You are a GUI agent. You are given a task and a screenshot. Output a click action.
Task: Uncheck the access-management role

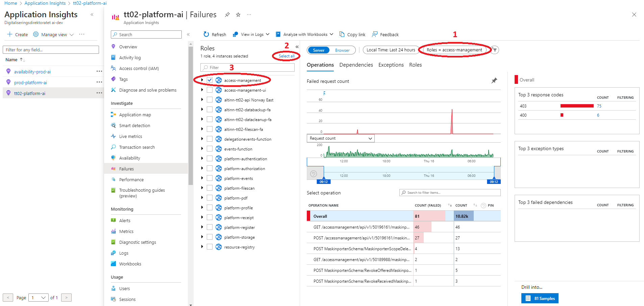point(210,80)
